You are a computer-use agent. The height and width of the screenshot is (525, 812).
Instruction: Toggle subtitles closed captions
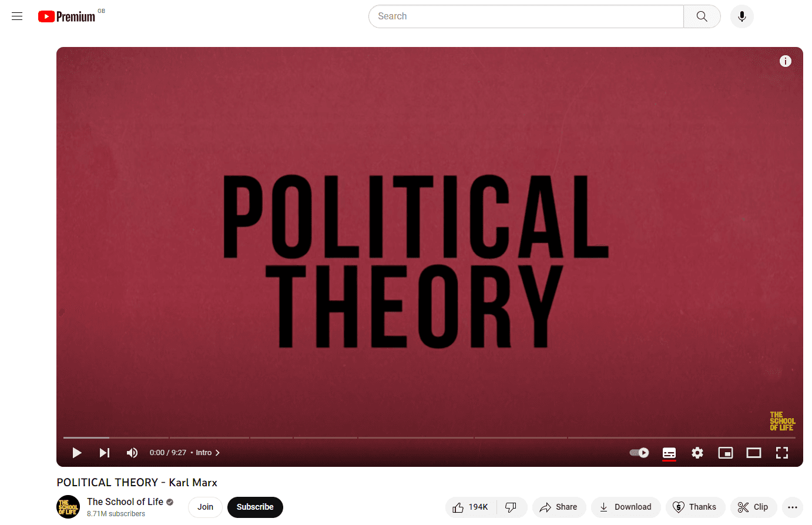click(x=669, y=453)
